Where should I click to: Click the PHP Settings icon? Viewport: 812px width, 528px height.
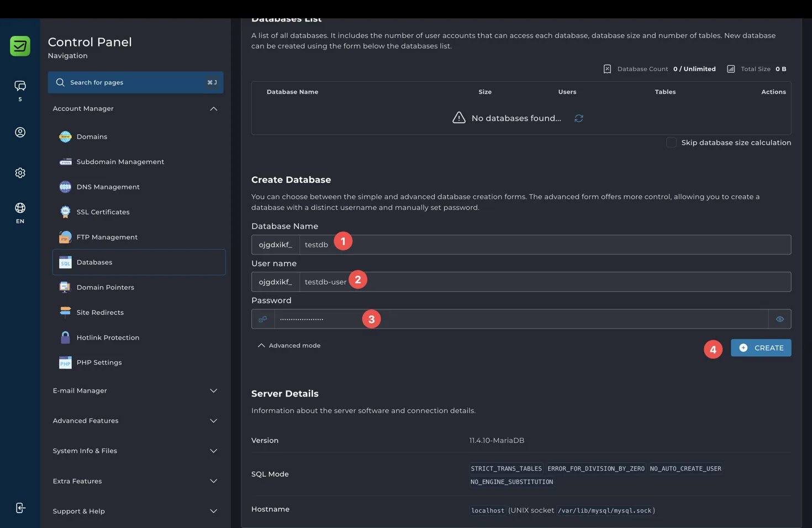point(65,363)
